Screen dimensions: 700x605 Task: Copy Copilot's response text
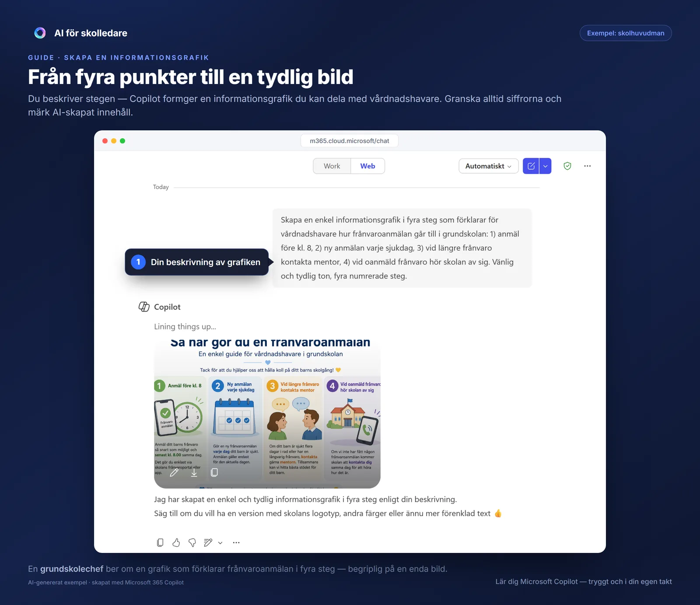pos(160,542)
